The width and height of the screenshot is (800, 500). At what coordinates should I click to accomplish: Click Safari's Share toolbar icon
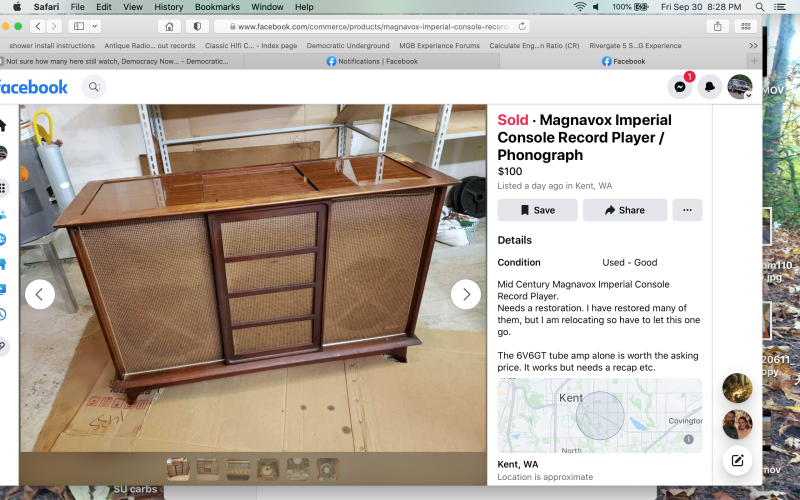[717, 27]
